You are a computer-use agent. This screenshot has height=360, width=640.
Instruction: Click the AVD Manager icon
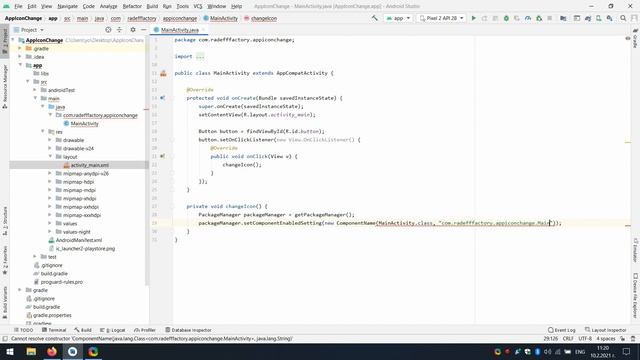click(x=598, y=18)
